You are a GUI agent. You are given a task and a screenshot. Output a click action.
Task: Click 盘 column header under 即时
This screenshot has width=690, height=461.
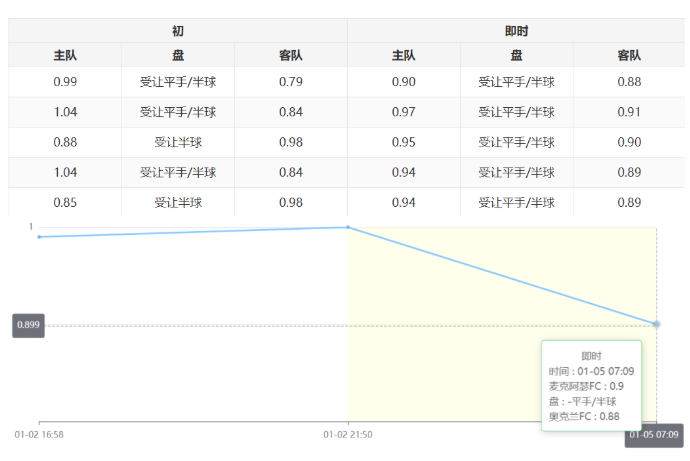pos(516,56)
